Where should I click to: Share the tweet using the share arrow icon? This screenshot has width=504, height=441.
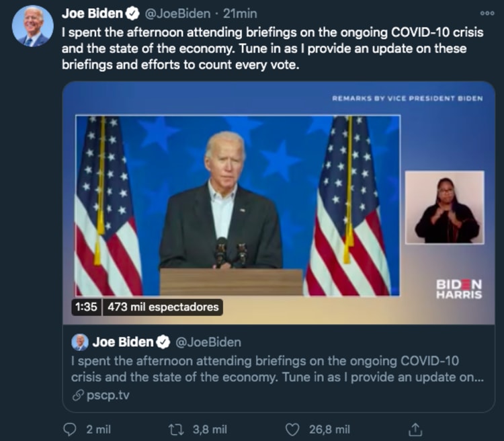click(x=415, y=429)
